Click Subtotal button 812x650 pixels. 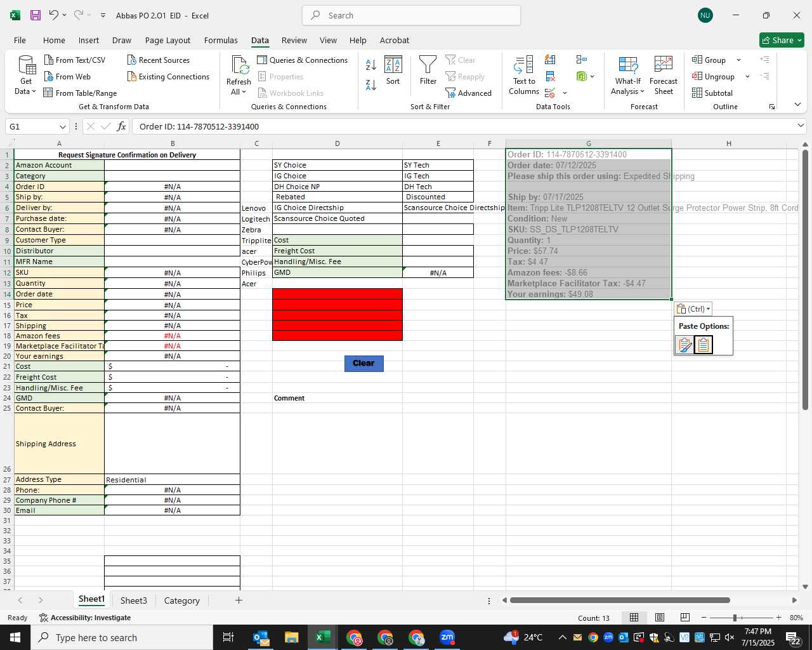(712, 93)
